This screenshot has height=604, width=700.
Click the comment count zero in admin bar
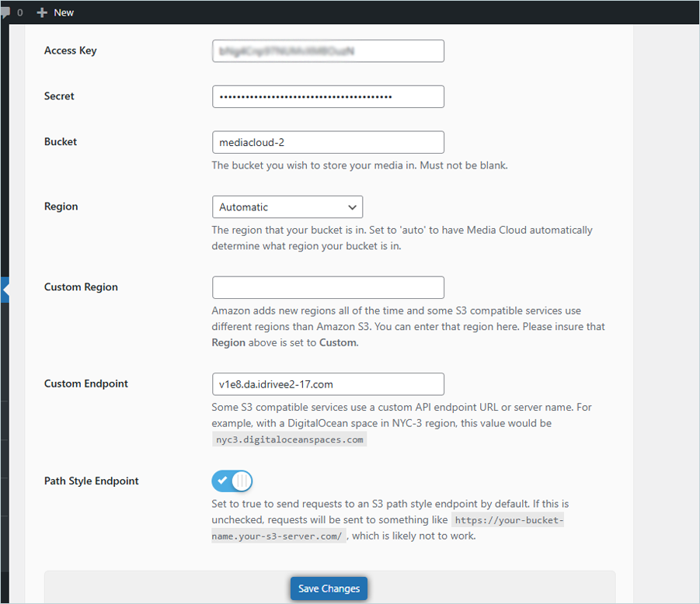[x=19, y=12]
